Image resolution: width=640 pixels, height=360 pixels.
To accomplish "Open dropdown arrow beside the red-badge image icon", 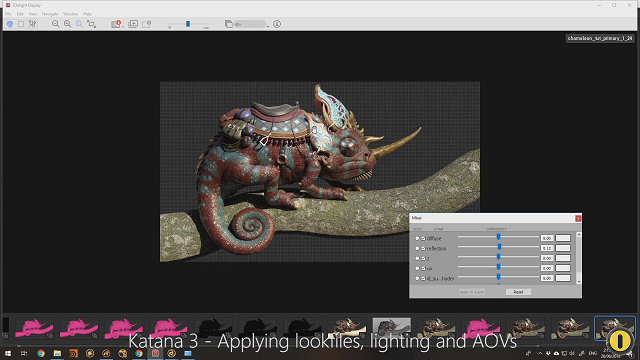I will tap(123, 26).
